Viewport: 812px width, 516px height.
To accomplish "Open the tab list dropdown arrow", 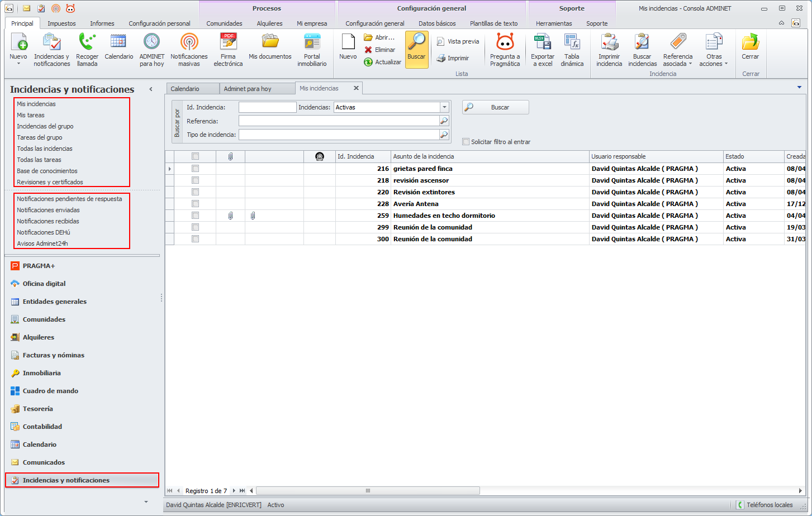I will click(799, 87).
